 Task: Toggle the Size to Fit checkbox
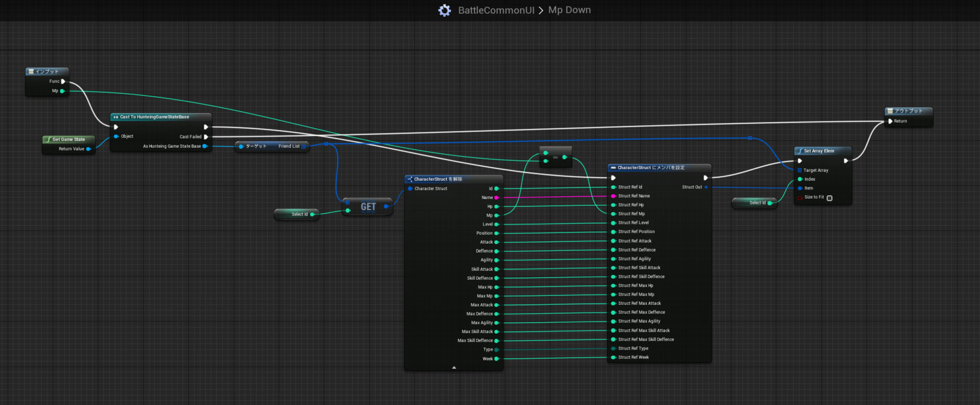pos(830,198)
